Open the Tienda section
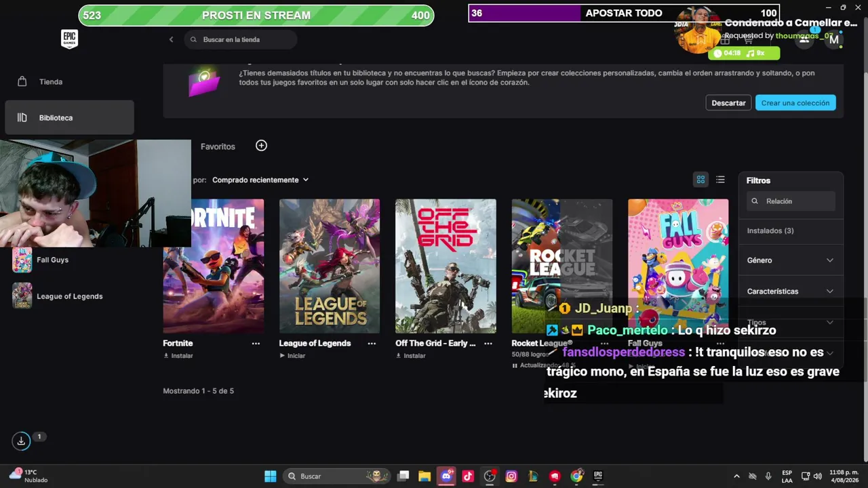The height and width of the screenshot is (488, 868). click(x=69, y=81)
